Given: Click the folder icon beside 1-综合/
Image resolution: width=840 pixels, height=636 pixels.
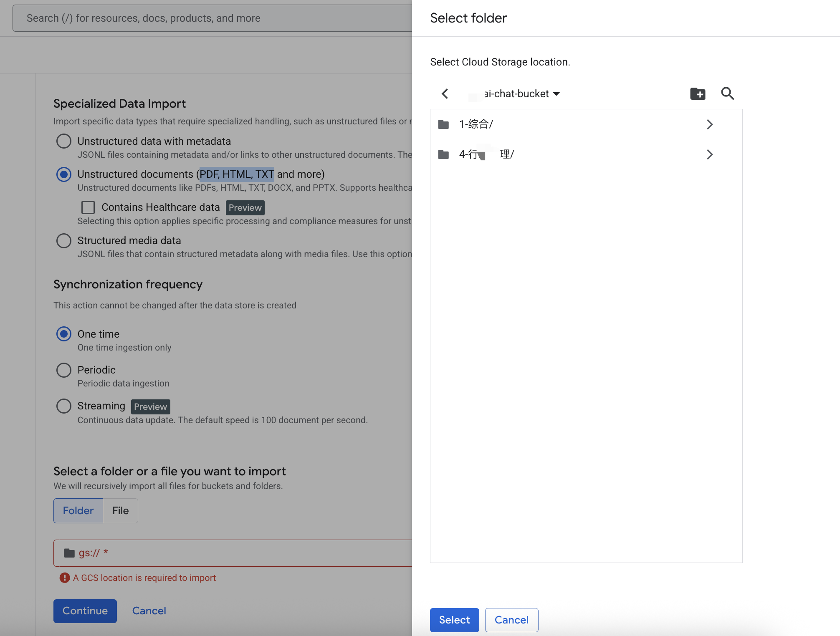Looking at the screenshot, I should [443, 124].
